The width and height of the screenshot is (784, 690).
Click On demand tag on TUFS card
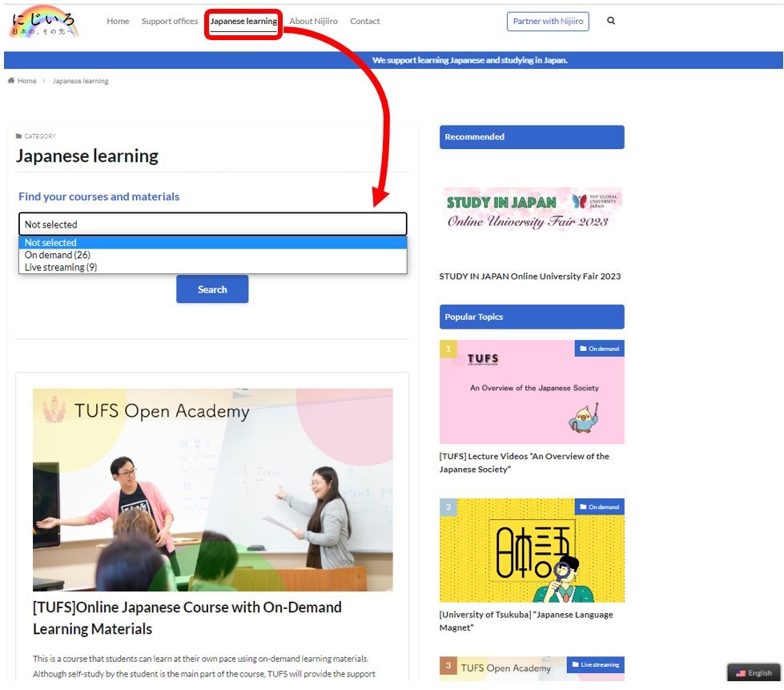tap(599, 349)
